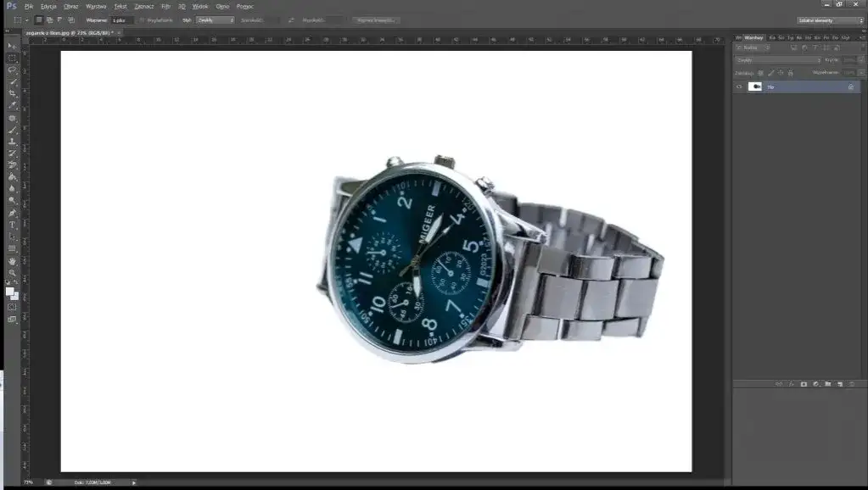Switch to the Warstwy panel tab
Screen dimensions: 868x490
[x=753, y=37]
